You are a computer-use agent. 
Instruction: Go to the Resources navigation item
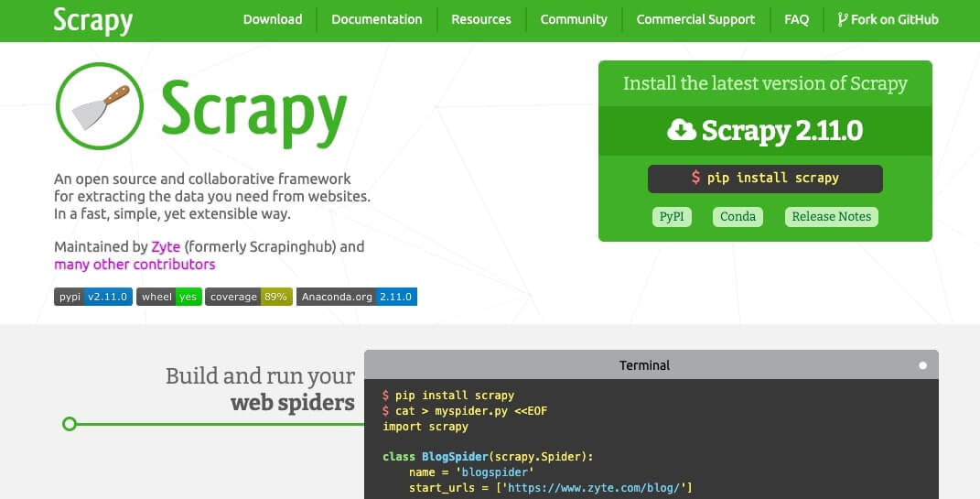pyautogui.click(x=481, y=19)
